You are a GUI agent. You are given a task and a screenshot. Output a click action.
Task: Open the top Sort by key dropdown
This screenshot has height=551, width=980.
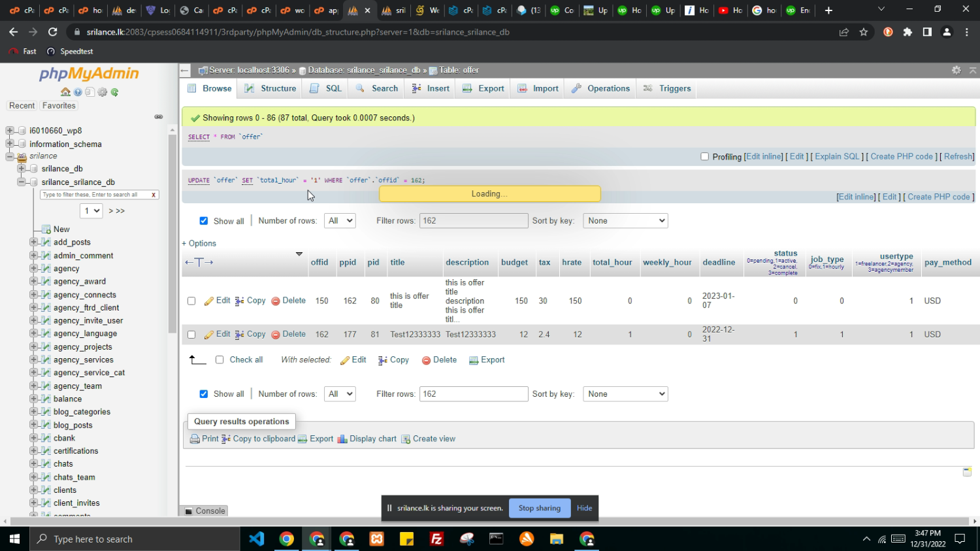point(625,221)
